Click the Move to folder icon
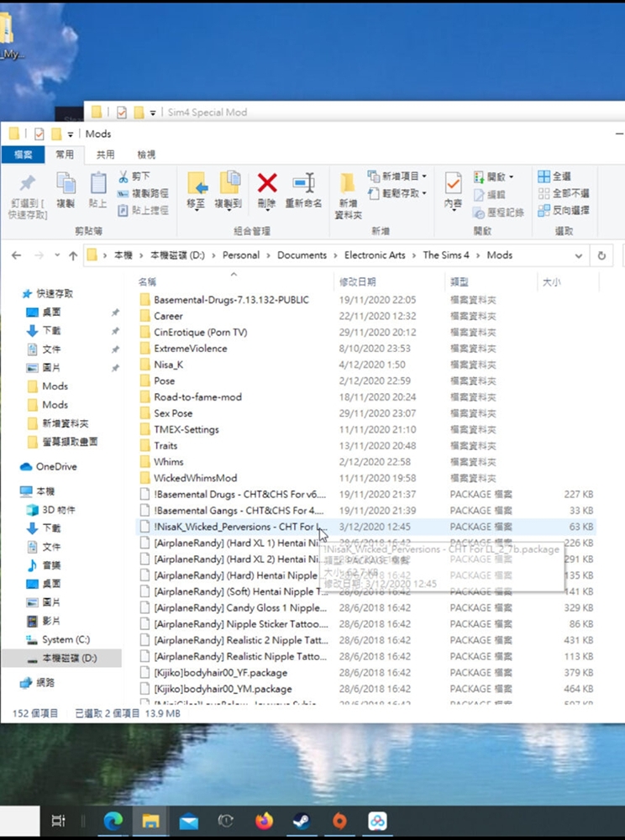 pos(197,184)
